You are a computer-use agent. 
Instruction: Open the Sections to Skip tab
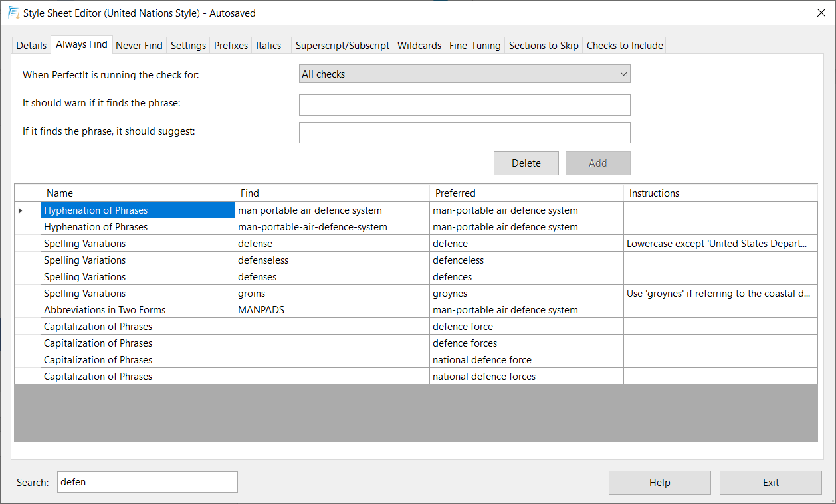coord(543,46)
